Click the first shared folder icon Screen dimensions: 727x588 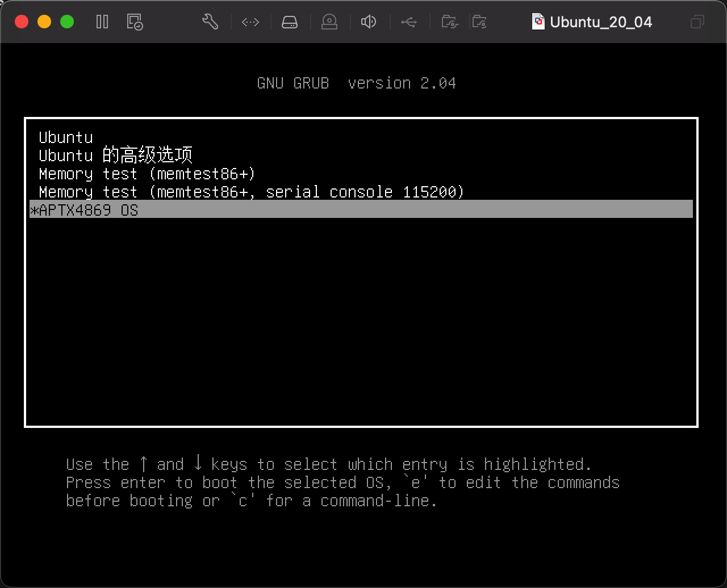[x=449, y=22]
